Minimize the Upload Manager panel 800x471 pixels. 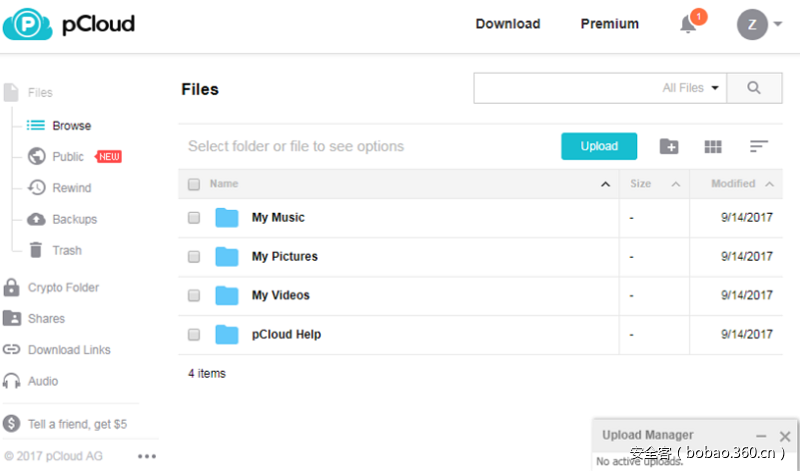[761, 436]
